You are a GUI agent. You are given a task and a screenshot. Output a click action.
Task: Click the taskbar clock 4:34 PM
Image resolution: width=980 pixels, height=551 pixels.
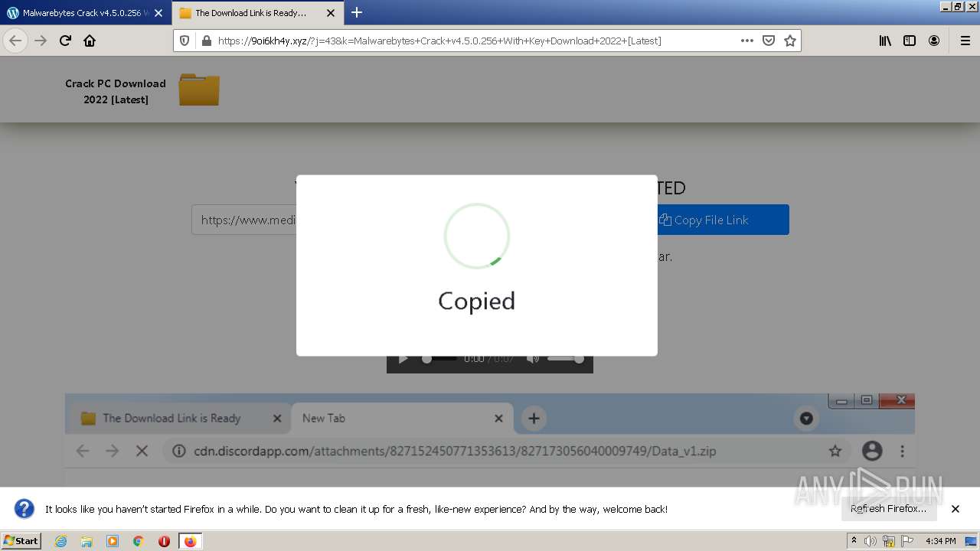[x=941, y=541]
